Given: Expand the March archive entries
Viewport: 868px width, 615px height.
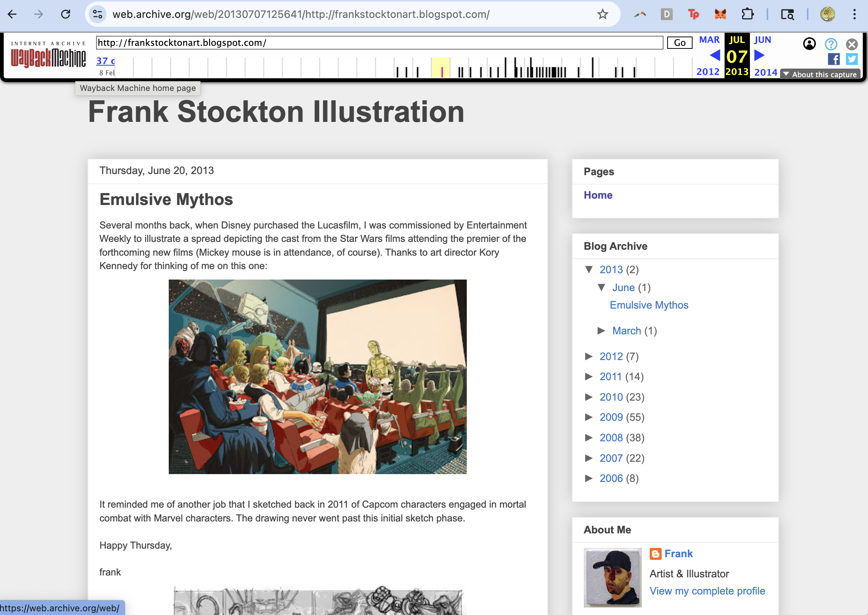Looking at the screenshot, I should (601, 331).
